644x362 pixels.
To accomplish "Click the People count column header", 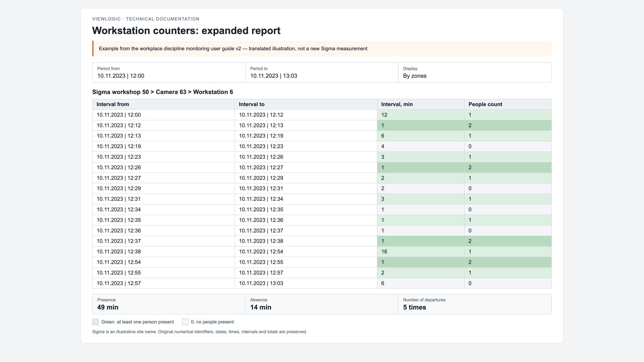I will coord(508,104).
